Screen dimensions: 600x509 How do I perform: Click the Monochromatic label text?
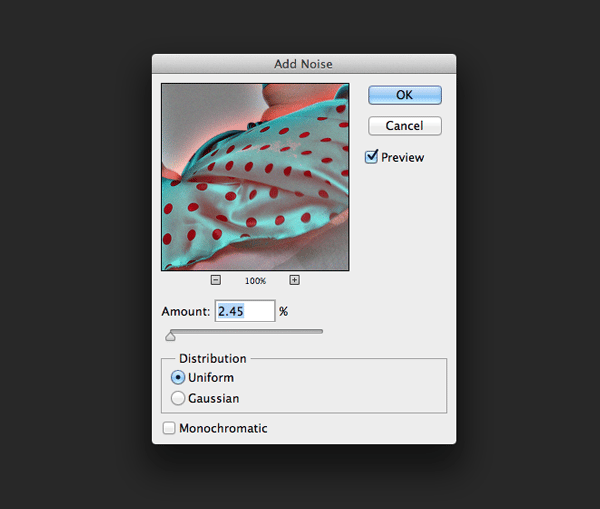[x=223, y=428]
